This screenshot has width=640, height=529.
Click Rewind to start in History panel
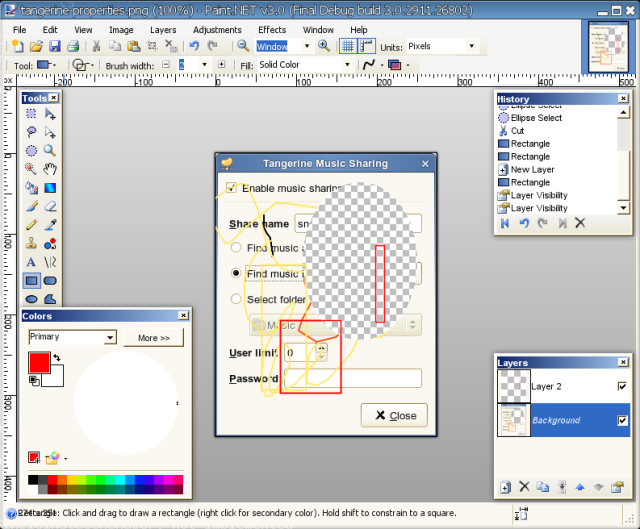505,223
